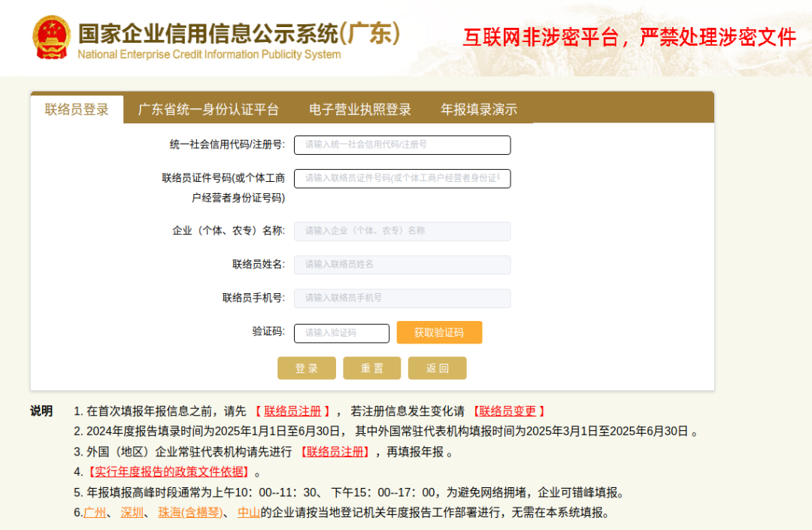Click the 登录 login button
The height and width of the screenshot is (530, 812).
pyautogui.click(x=306, y=368)
